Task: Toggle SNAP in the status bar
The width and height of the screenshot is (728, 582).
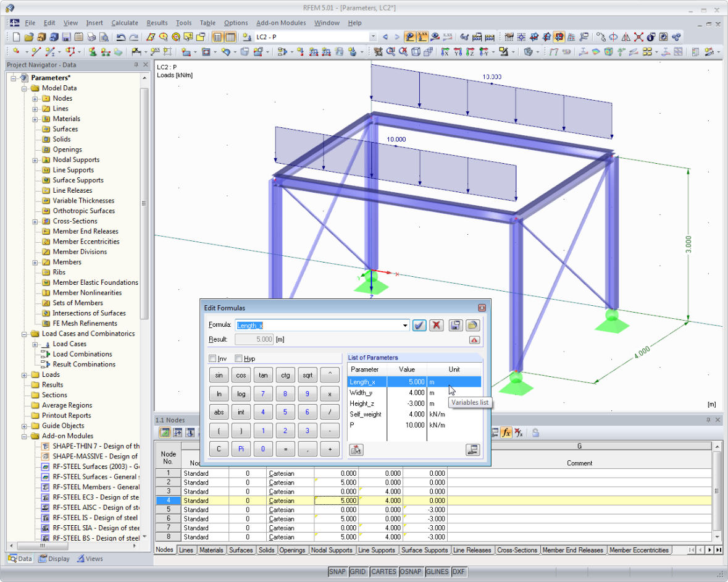Action: [x=337, y=571]
